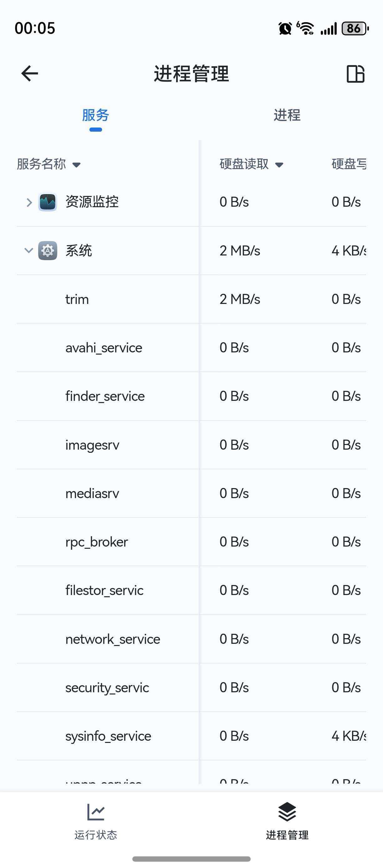Image resolution: width=383 pixels, height=868 pixels.
Task: Tap the sysinfo_service entry
Action: pyautogui.click(x=108, y=736)
